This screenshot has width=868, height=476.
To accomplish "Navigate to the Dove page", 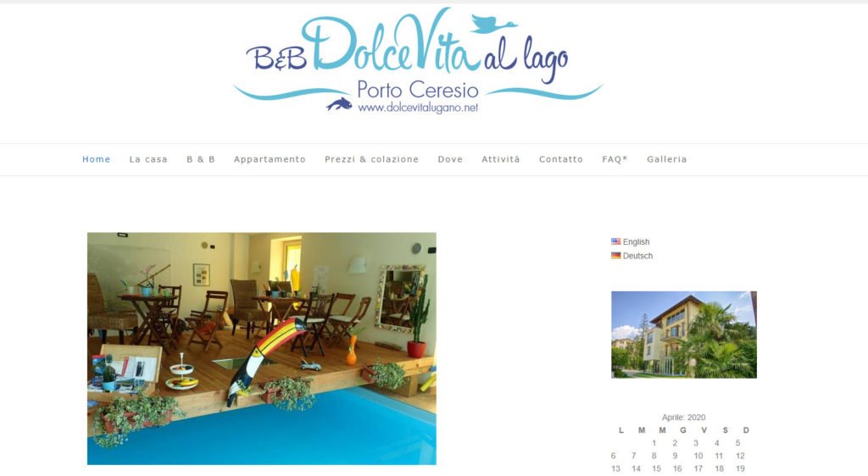I will click(450, 159).
